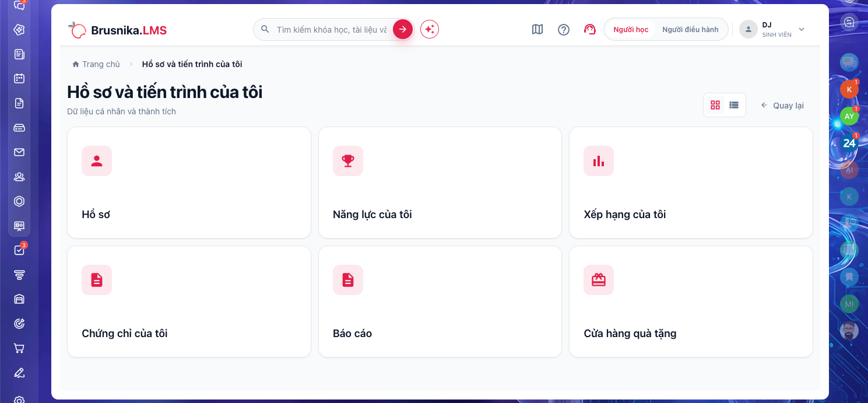
Task: Click the Quay lại back button
Action: coord(782,106)
